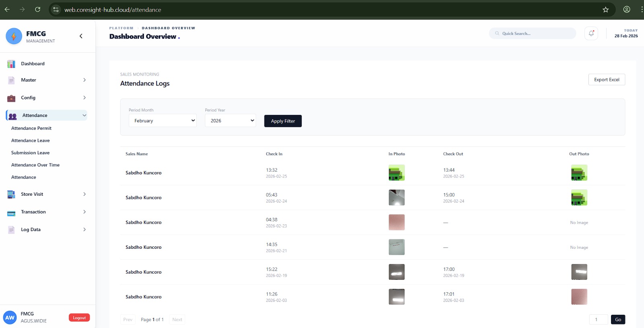Click the Dashboard chart icon in sidebar
This screenshot has width=644, height=328.
click(x=11, y=64)
